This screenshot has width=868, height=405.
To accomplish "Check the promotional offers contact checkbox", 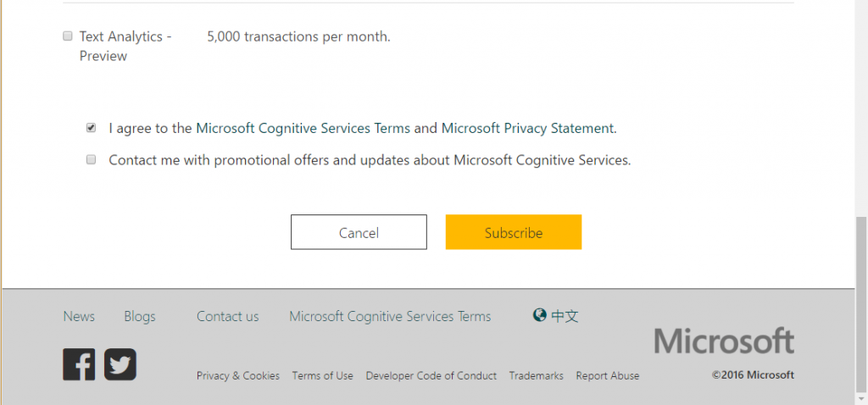I will [x=91, y=159].
